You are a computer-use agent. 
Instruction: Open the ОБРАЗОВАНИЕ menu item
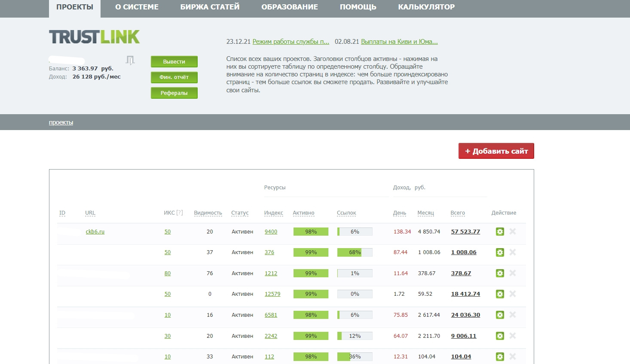click(x=290, y=7)
